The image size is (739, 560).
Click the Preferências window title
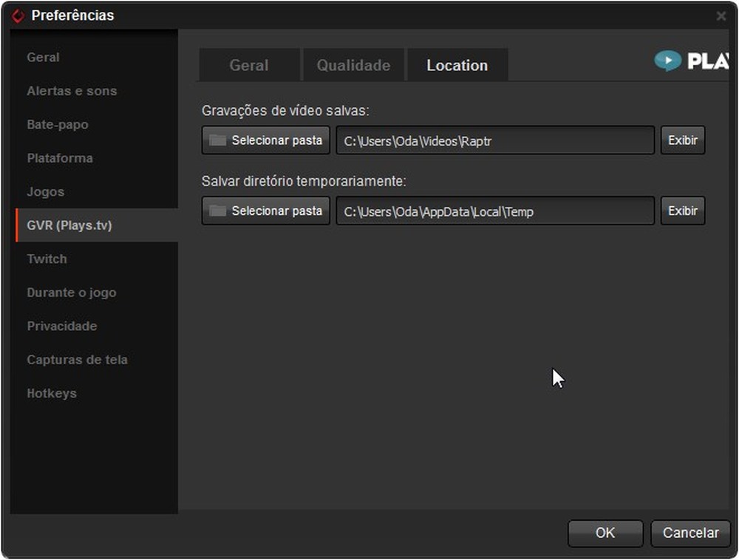[x=72, y=16]
